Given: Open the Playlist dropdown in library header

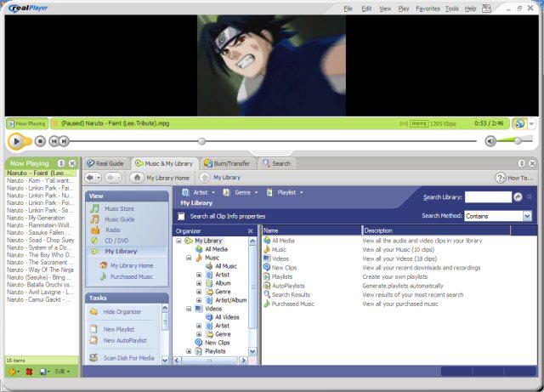Looking at the screenshot, I should pyautogui.click(x=285, y=192).
